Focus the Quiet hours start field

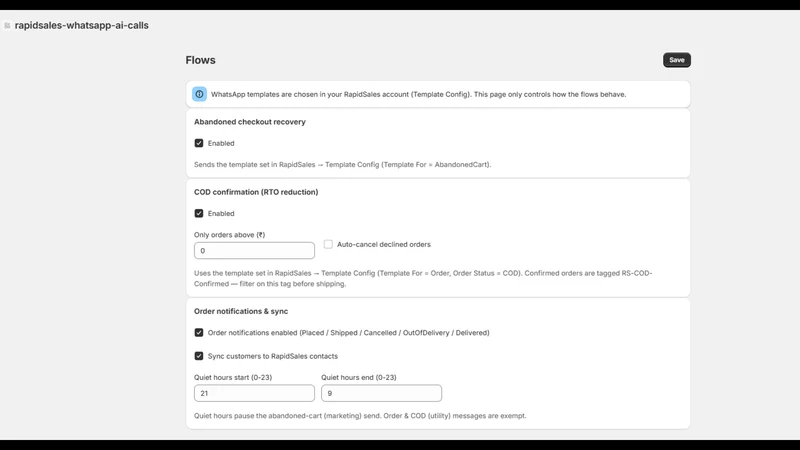pyautogui.click(x=254, y=393)
